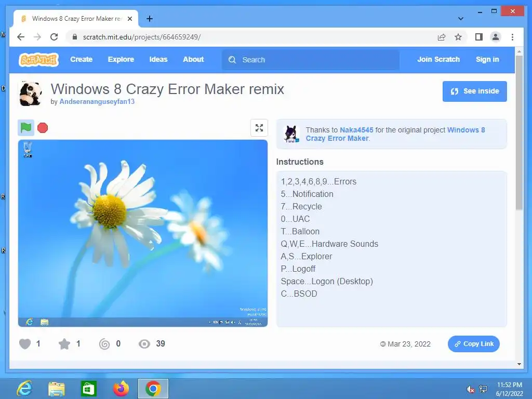This screenshot has width=532, height=399.
Task: Open a new tab with the plus button
Action: [x=150, y=19]
